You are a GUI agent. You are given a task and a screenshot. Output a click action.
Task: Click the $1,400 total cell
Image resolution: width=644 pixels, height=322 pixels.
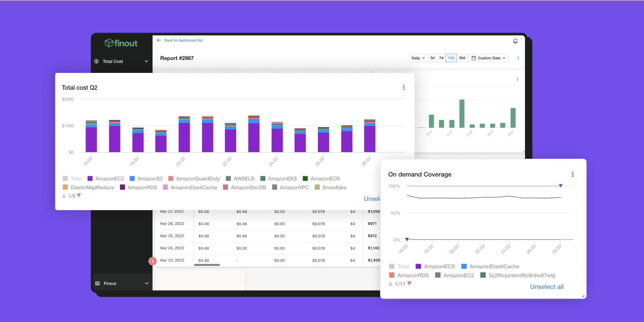pyautogui.click(x=374, y=260)
